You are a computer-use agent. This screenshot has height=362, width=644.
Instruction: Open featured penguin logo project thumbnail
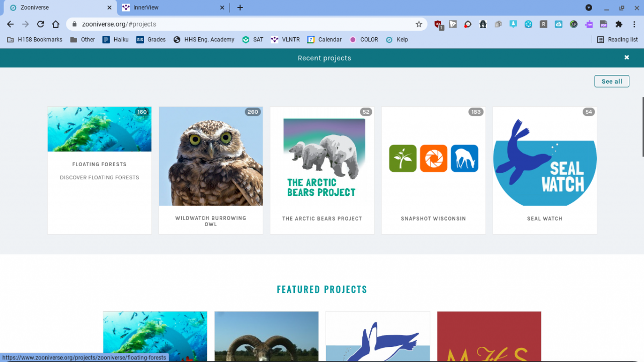(378, 336)
